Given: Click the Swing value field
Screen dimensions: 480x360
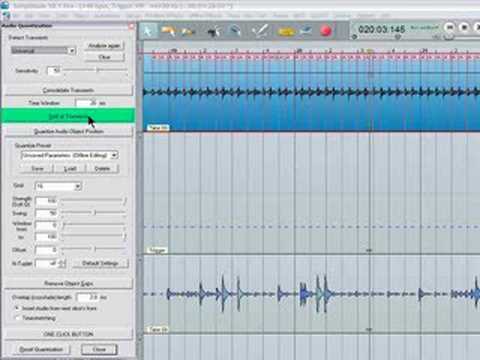Looking at the screenshot, I should click(47, 213).
